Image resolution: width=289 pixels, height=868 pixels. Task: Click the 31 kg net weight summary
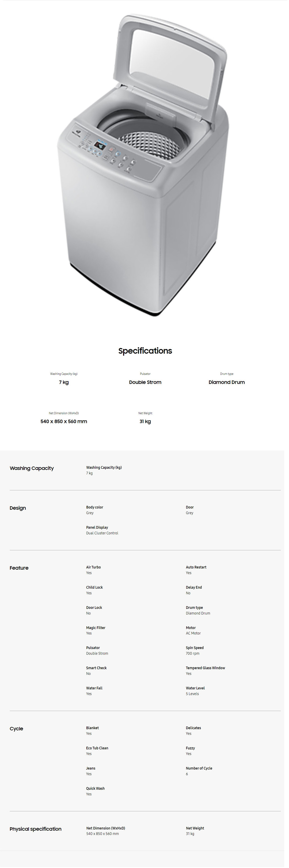145,421
